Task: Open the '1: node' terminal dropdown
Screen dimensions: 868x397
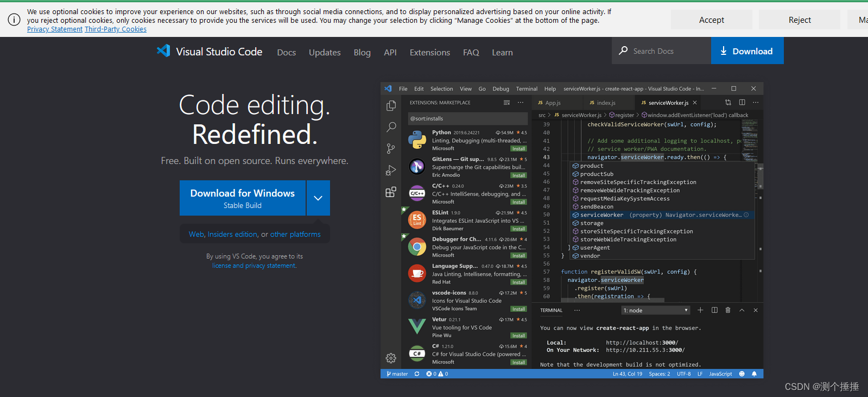Action: click(656, 310)
